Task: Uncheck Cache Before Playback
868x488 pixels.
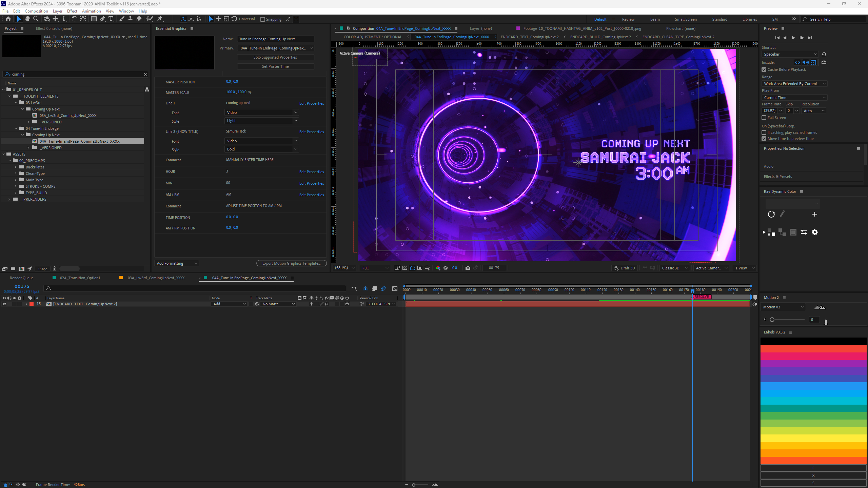Action: [764, 69]
